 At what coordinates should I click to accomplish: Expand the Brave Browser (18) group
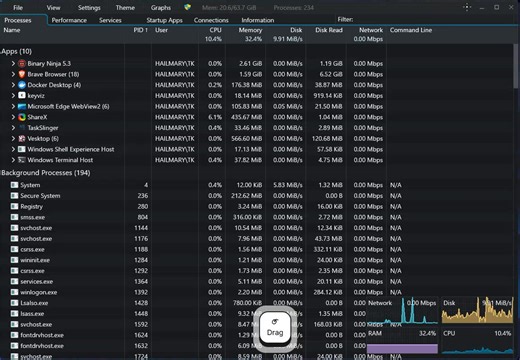pos(13,74)
